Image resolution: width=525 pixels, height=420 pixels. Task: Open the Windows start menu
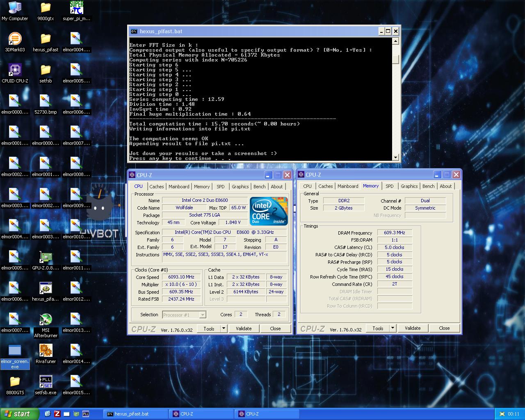(x=20, y=414)
